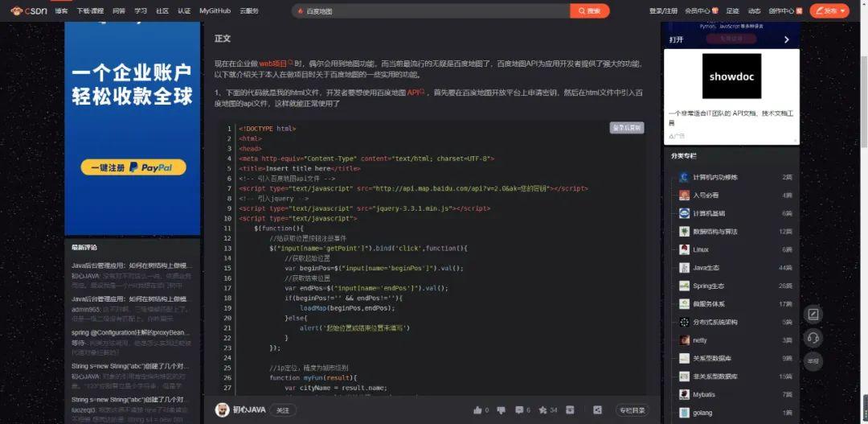Open comment 'Java后台管理应用' by 初心JAVA
The height and width of the screenshot is (424, 868).
pyautogui.click(x=132, y=266)
